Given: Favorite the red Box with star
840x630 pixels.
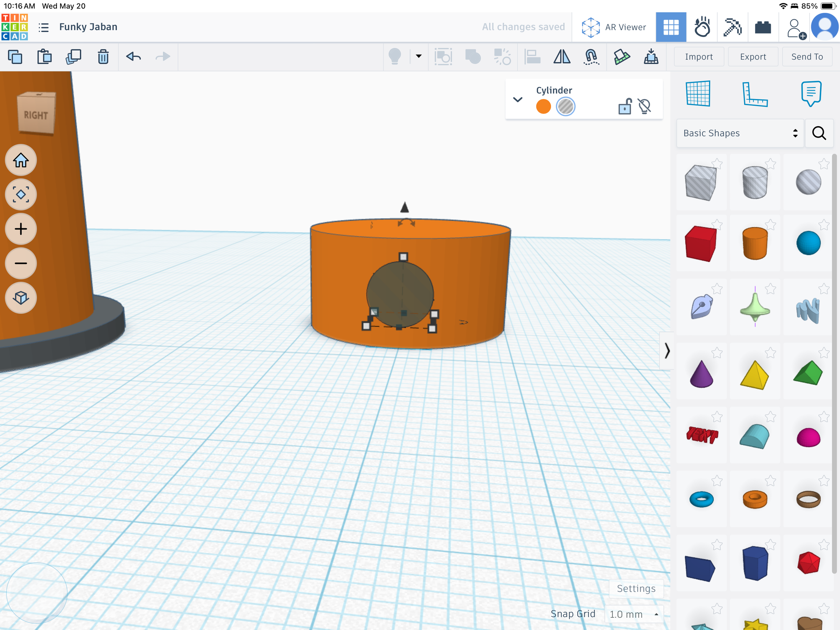Looking at the screenshot, I should [x=716, y=224].
